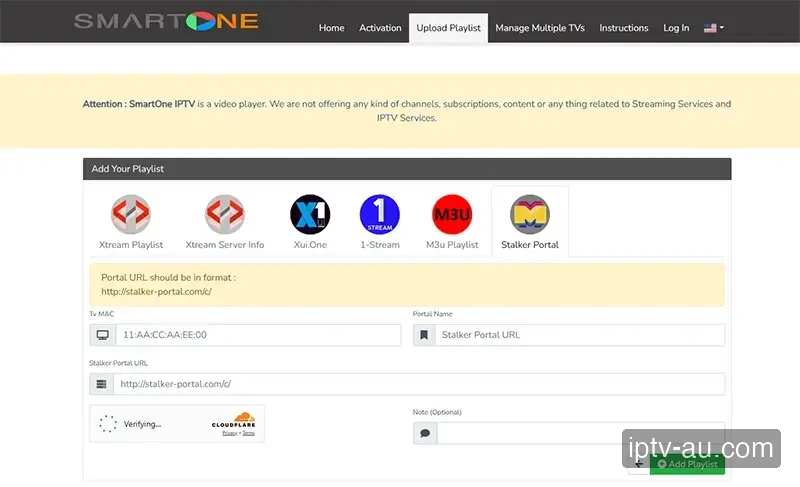Click the bookmark icon beside Portal Name
This screenshot has width=800, height=487.
424,335
